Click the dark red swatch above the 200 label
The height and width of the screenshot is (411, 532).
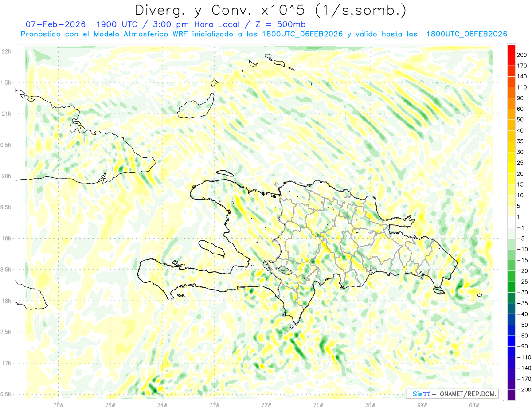(512, 50)
